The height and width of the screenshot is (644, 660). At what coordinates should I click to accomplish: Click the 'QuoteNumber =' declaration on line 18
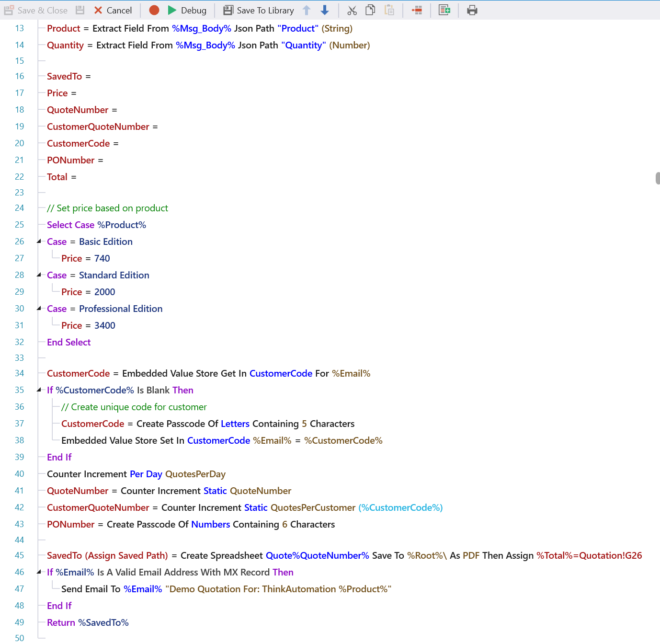82,110
